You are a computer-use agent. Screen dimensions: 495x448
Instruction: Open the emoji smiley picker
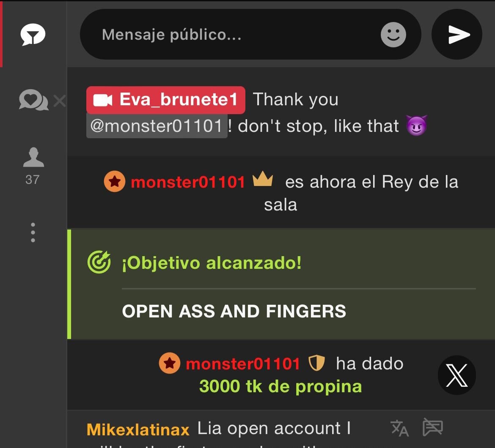click(x=393, y=35)
